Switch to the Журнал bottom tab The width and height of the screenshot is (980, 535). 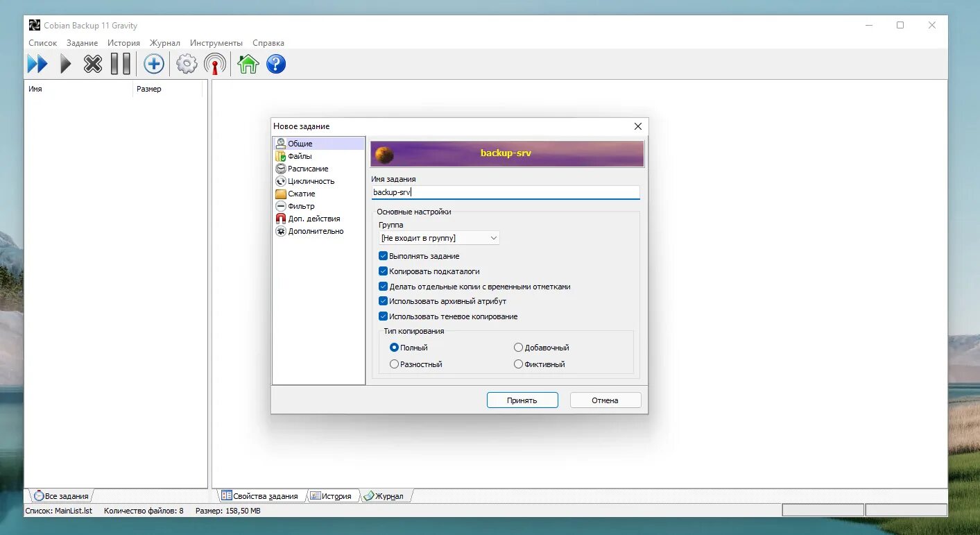click(x=388, y=496)
